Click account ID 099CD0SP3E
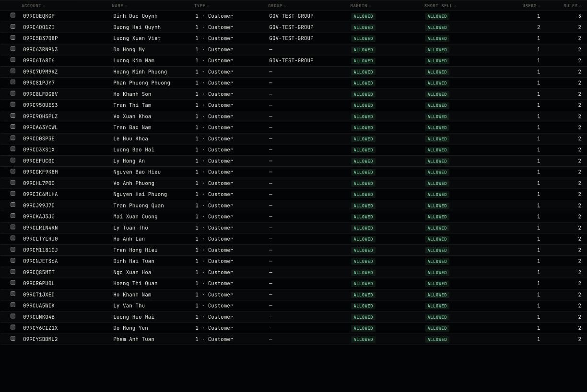 [39, 138]
